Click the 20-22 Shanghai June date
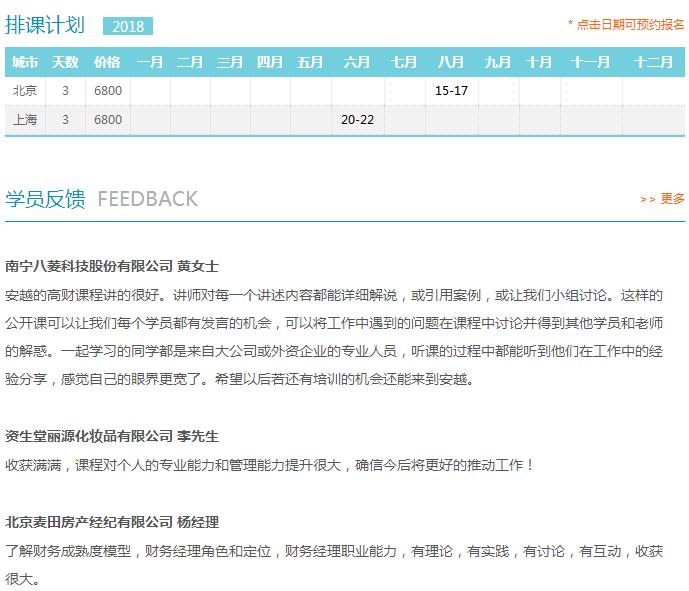Viewport: 689px width, 591px height. [x=357, y=120]
